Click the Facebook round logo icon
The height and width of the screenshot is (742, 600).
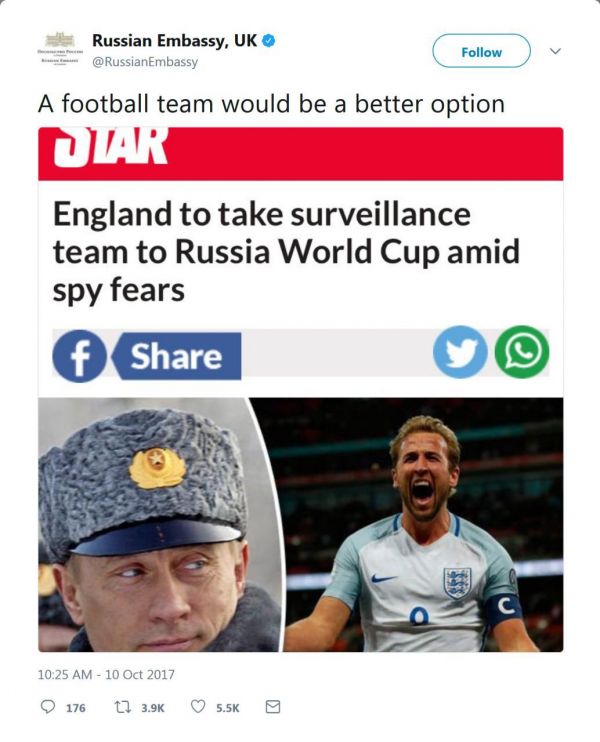(x=79, y=355)
